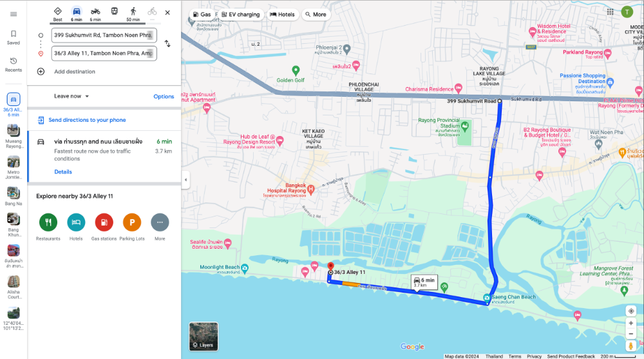Filter map by EV charging chip
This screenshot has width=644, height=359.
pos(240,14)
